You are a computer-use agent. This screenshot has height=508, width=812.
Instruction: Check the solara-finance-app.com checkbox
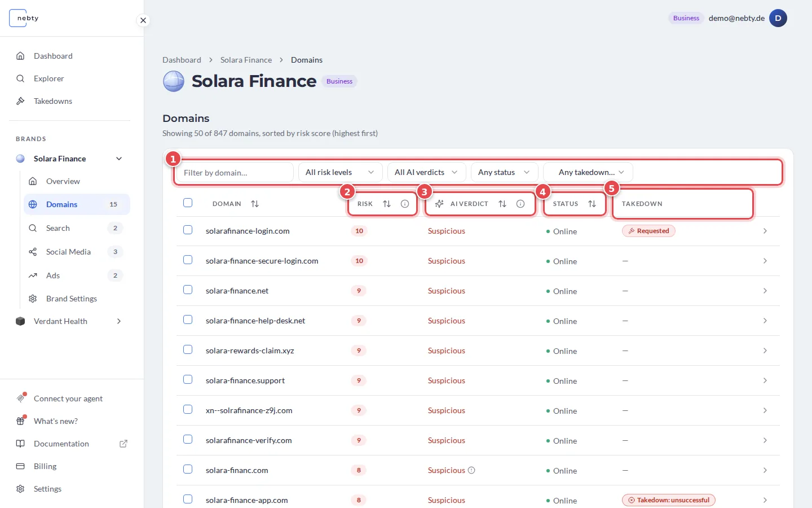point(188,499)
